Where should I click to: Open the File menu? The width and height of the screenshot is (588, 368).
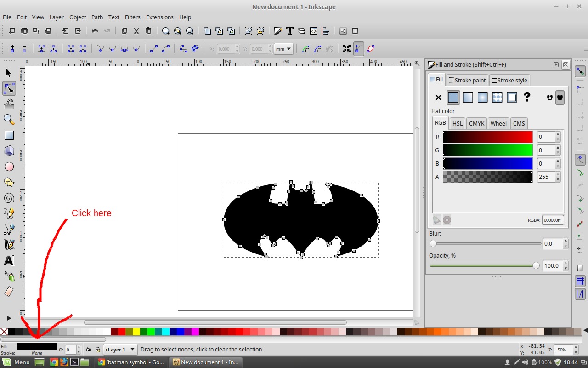click(x=7, y=17)
